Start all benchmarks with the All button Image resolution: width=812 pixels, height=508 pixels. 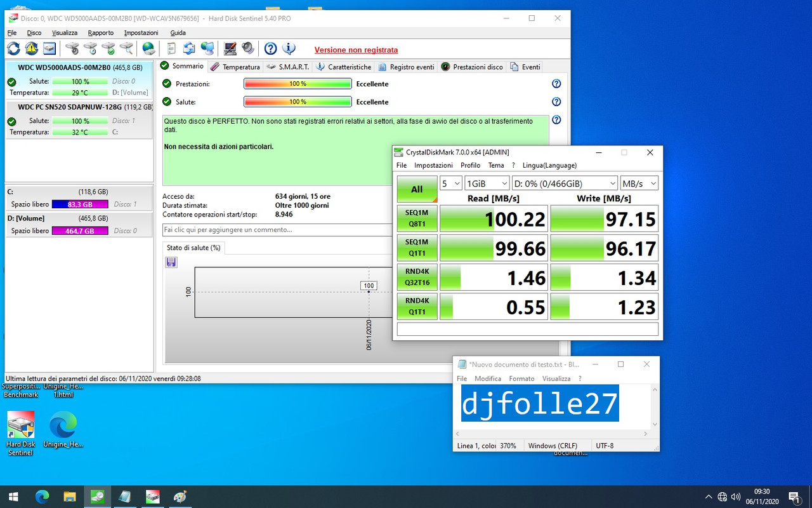pos(416,189)
